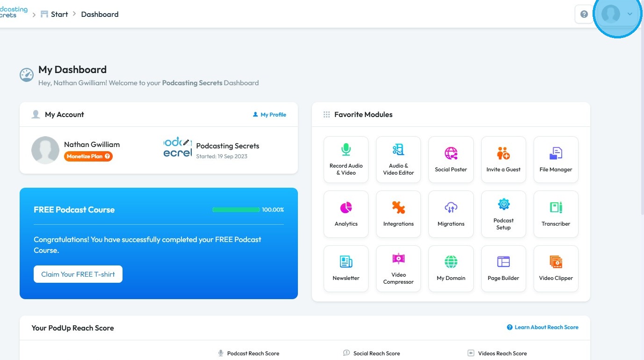Click the Podcast Reach Score label
The width and height of the screenshot is (644, 360).
(253, 353)
